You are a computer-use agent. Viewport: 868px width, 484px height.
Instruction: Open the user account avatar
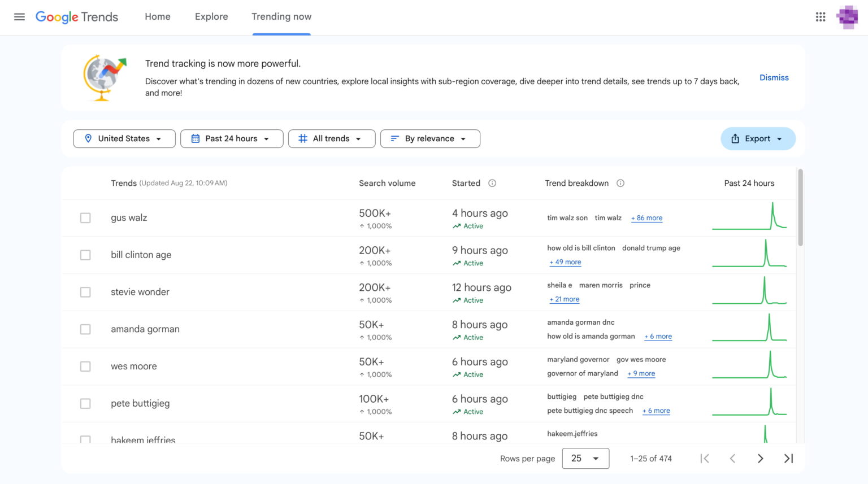point(847,17)
